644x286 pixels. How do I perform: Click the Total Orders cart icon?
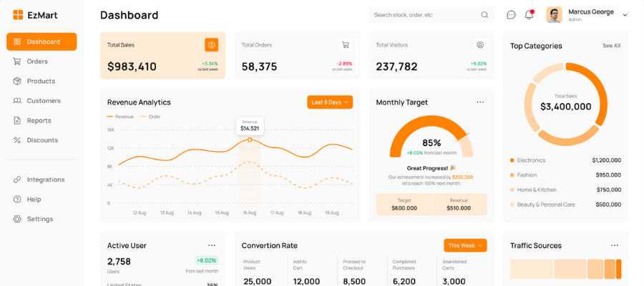pos(346,45)
